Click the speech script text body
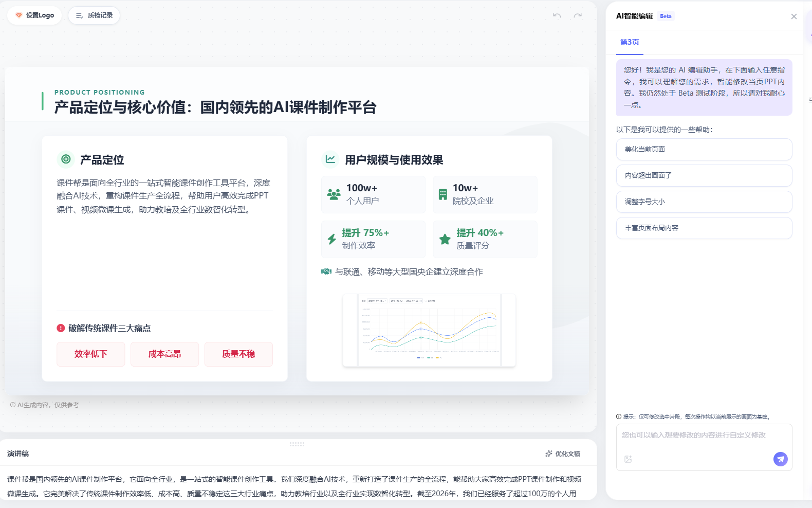 (x=294, y=486)
